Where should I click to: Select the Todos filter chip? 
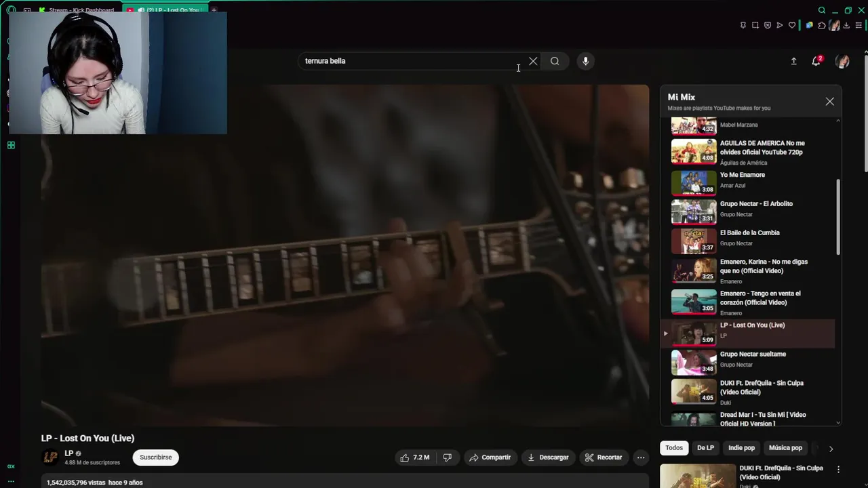click(x=674, y=448)
